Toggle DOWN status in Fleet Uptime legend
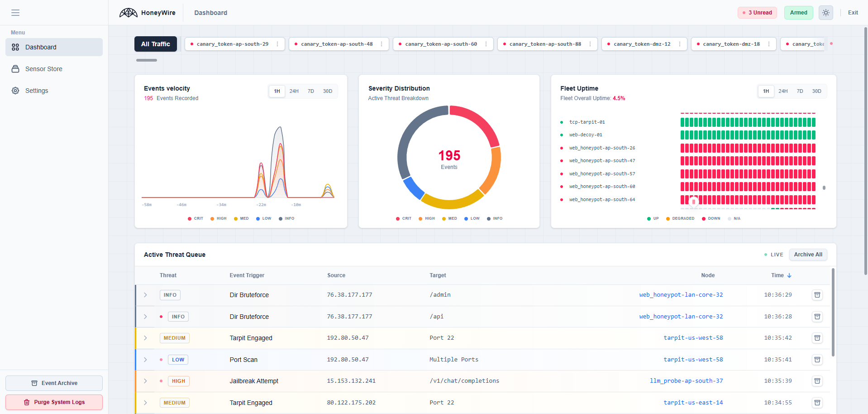The width and height of the screenshot is (868, 414). click(x=711, y=218)
